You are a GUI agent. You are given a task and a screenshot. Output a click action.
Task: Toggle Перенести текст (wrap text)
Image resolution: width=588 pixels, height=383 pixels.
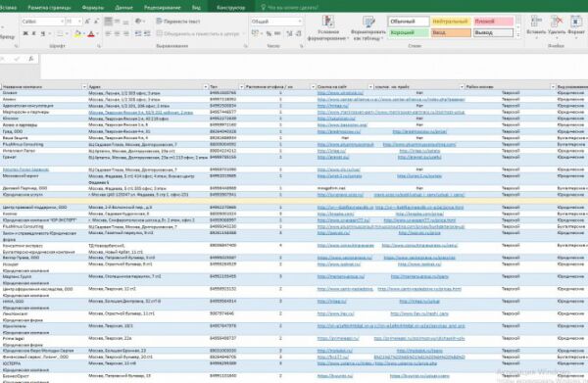[178, 22]
